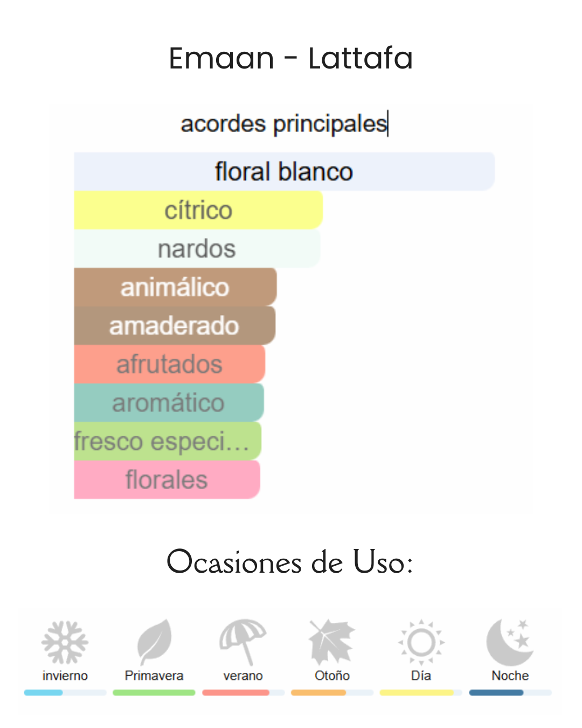Click the acordes principales heading text

284,123
